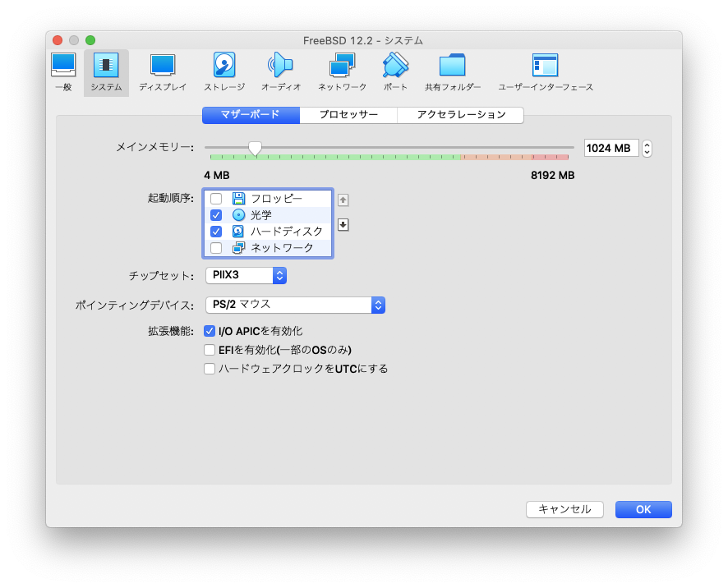Open the チップセット PIIX3 dropdown
The image size is (728, 588).
245,276
